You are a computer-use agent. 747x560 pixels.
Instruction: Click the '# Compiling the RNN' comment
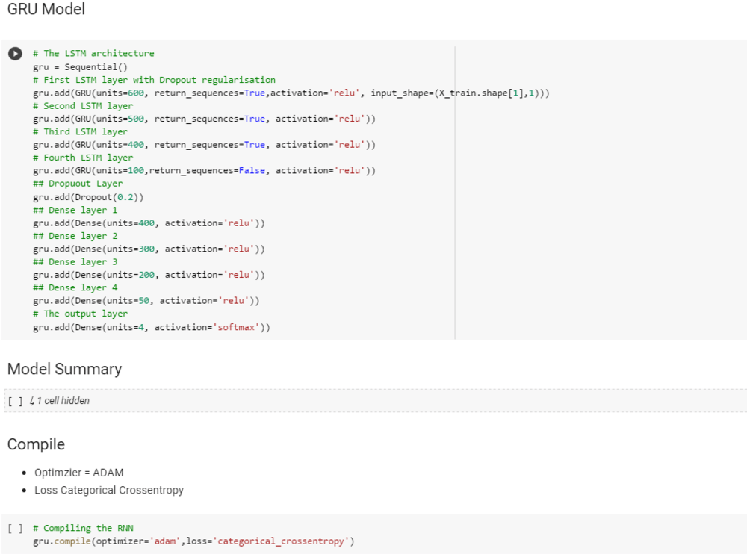(x=84, y=528)
